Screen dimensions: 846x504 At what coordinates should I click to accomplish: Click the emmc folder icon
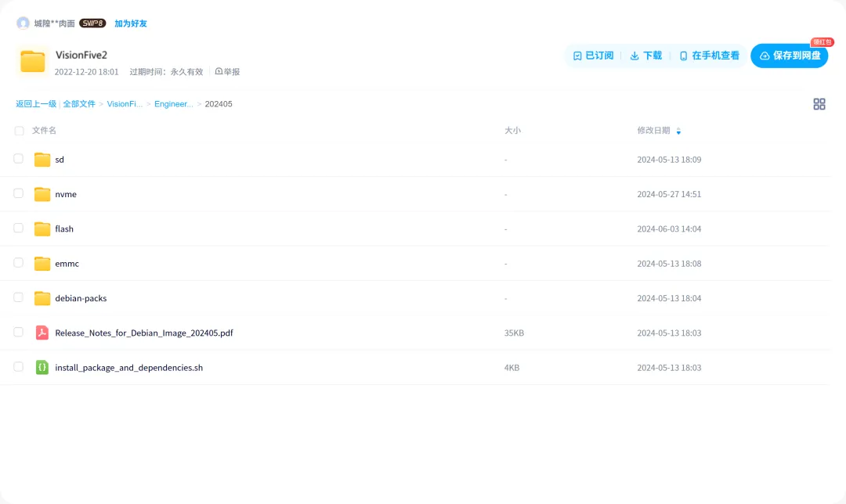pyautogui.click(x=42, y=264)
